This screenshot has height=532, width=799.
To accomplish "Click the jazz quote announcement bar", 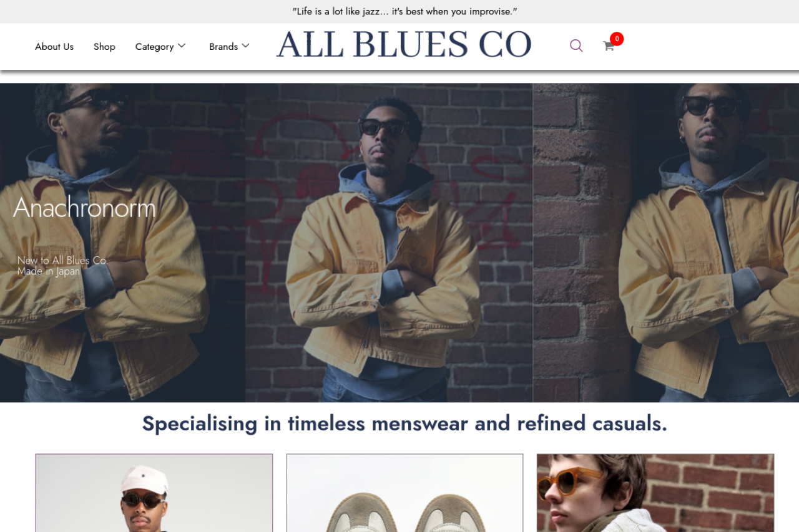I will click(404, 11).
